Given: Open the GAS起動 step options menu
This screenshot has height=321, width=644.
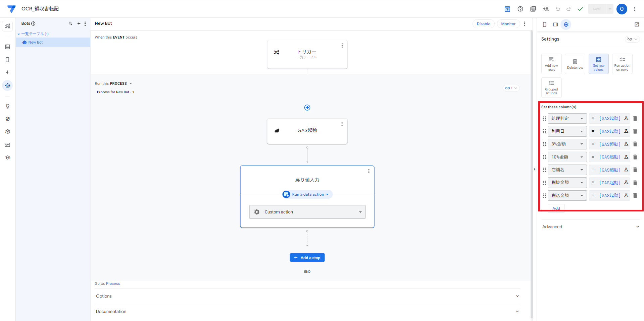Looking at the screenshot, I should coord(342,124).
